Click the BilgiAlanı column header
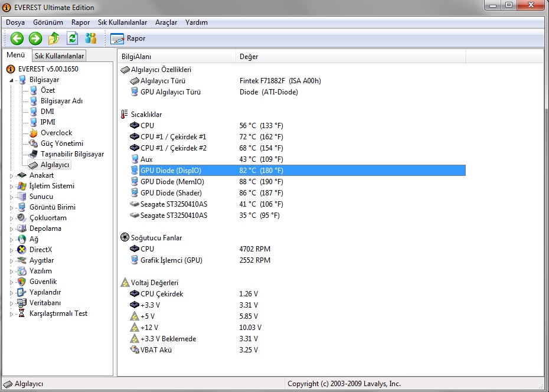Image resolution: width=549 pixels, height=392 pixels. click(x=177, y=57)
